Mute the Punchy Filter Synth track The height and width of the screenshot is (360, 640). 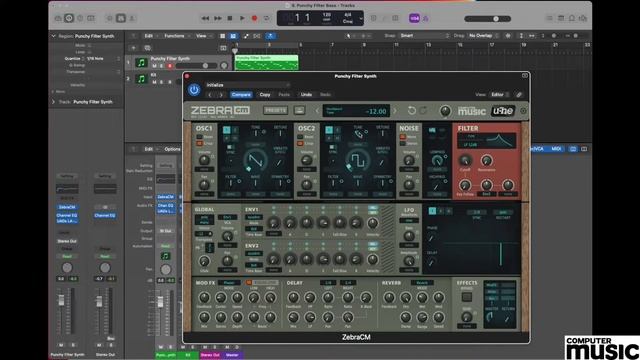click(x=154, y=66)
